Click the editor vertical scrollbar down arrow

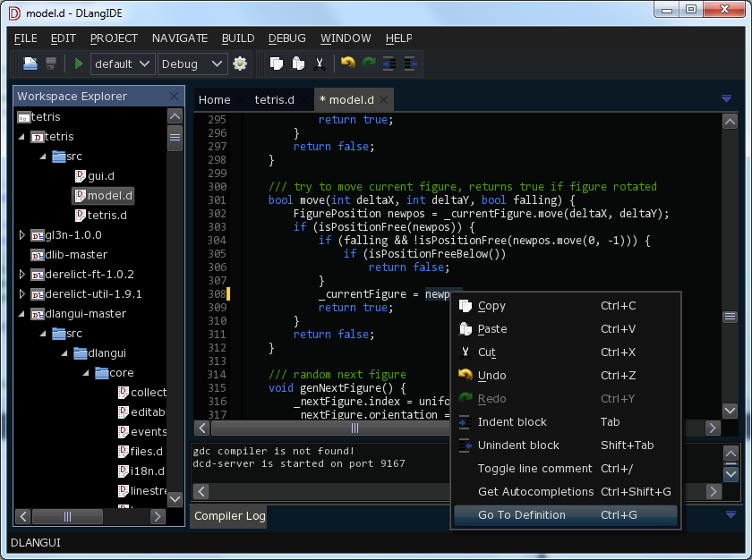(x=730, y=411)
